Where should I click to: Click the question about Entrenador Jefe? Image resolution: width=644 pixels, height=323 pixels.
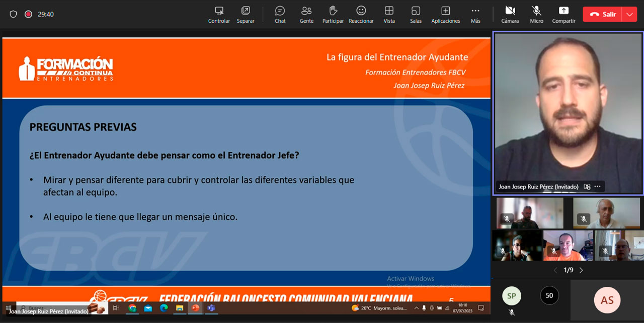coord(164,155)
